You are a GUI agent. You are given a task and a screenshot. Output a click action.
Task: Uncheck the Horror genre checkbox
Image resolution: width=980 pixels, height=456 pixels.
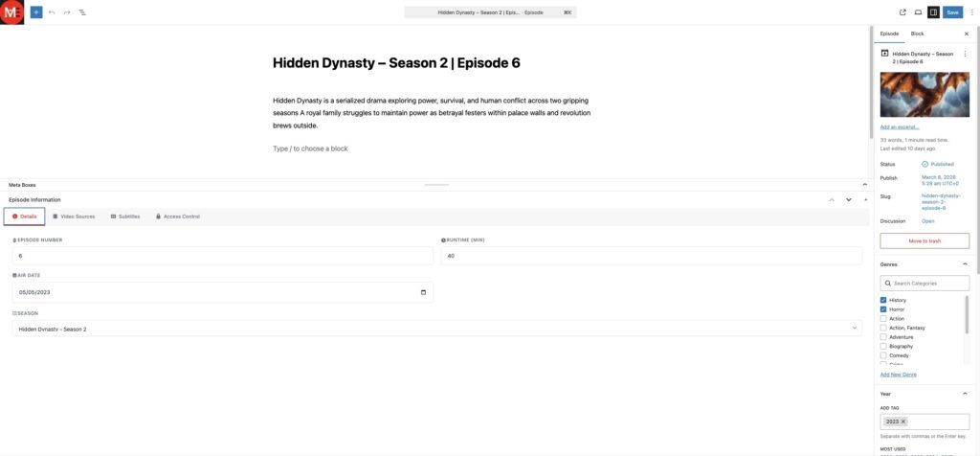(883, 309)
